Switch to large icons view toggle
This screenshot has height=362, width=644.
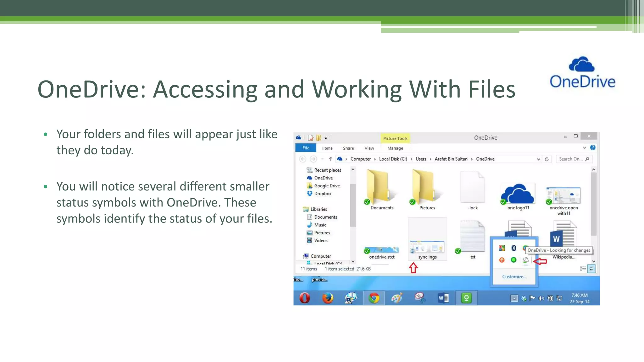(x=591, y=269)
